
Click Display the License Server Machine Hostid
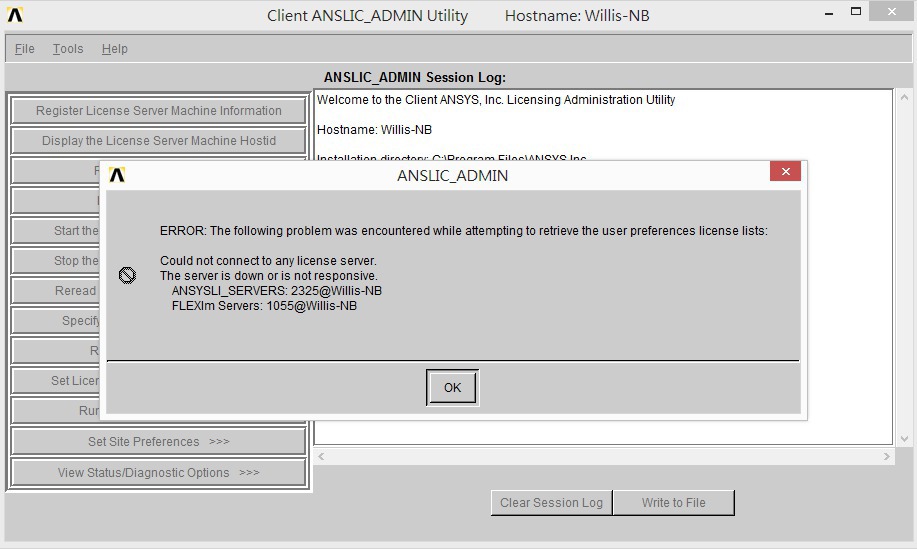pos(158,140)
